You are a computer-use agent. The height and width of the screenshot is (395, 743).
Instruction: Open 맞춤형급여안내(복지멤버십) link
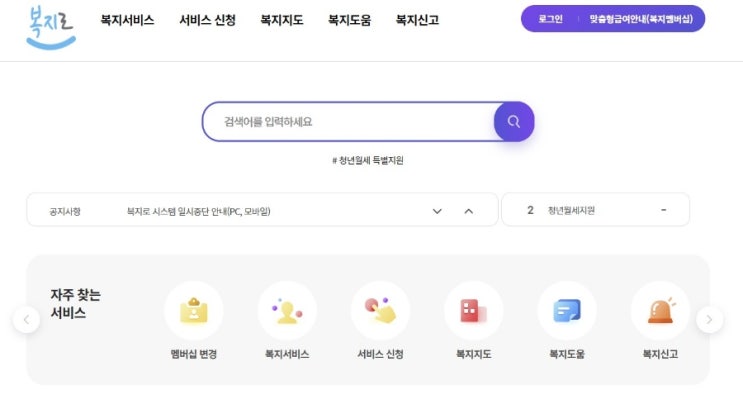tap(641, 19)
